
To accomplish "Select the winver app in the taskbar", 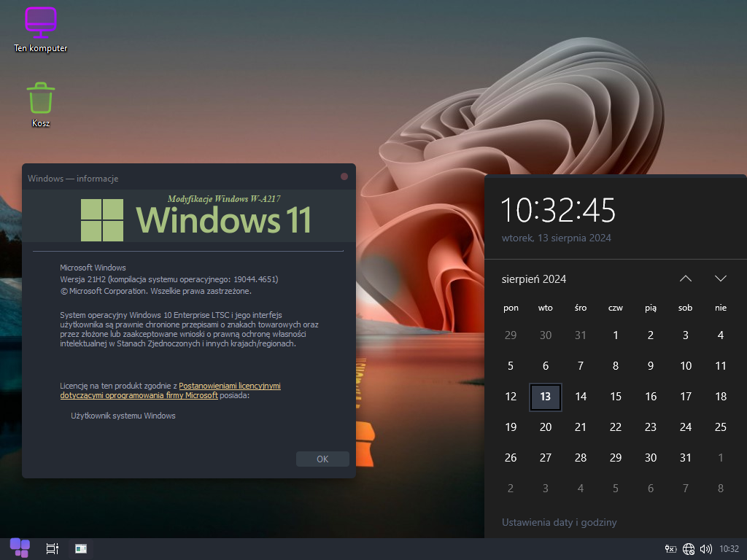I will [x=81, y=549].
